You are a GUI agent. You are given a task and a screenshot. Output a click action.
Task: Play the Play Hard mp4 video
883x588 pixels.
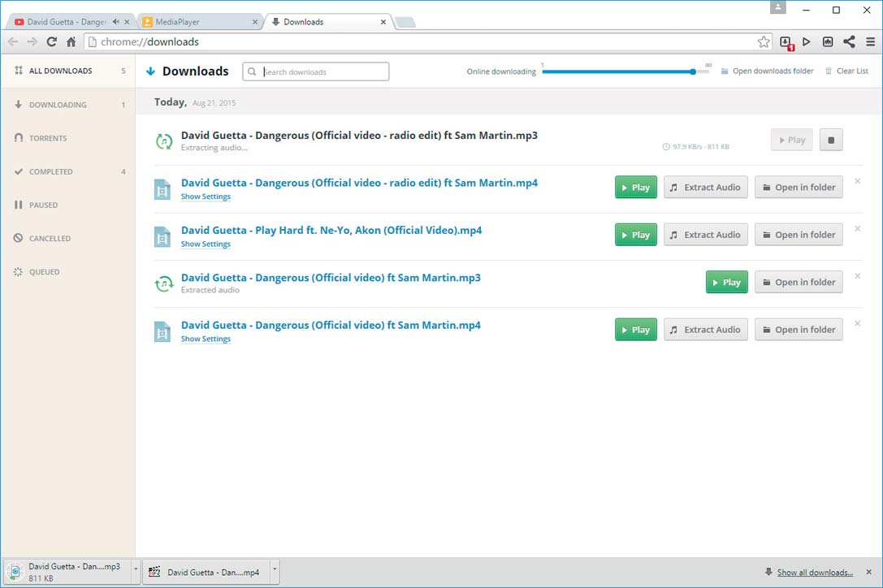tap(636, 235)
